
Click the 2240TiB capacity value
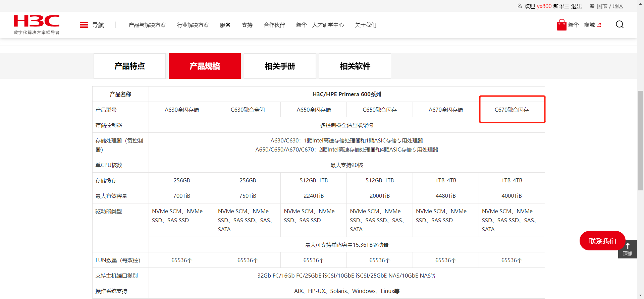[x=314, y=196]
